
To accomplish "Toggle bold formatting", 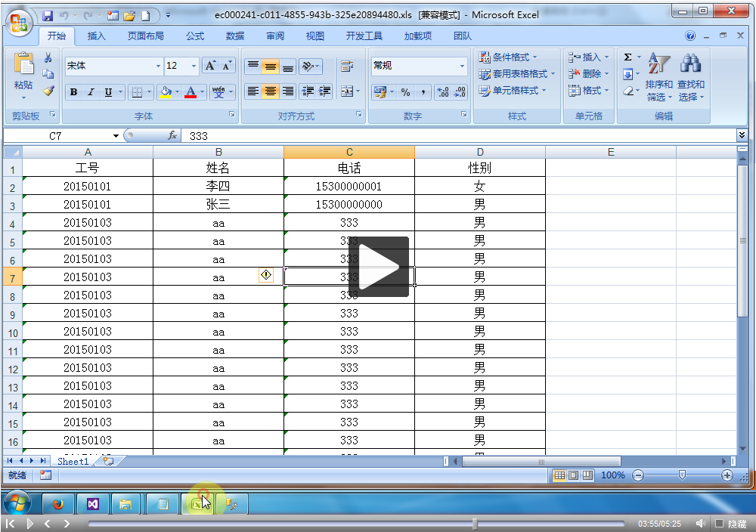I will click(x=73, y=92).
